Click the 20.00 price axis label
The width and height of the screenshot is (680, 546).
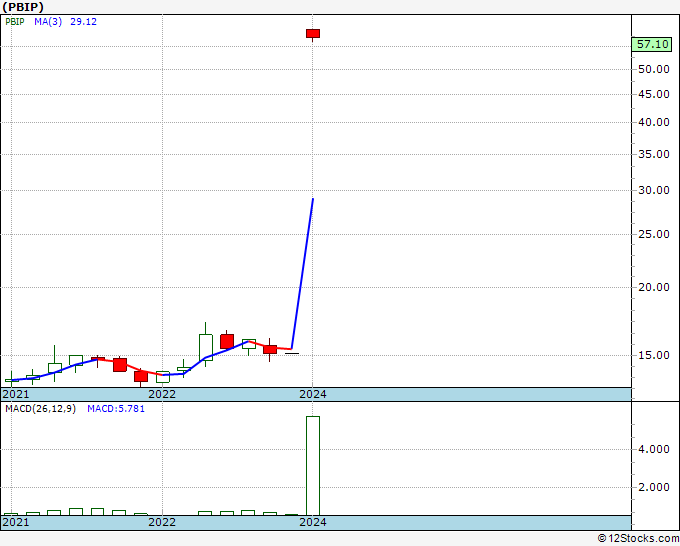click(654, 287)
